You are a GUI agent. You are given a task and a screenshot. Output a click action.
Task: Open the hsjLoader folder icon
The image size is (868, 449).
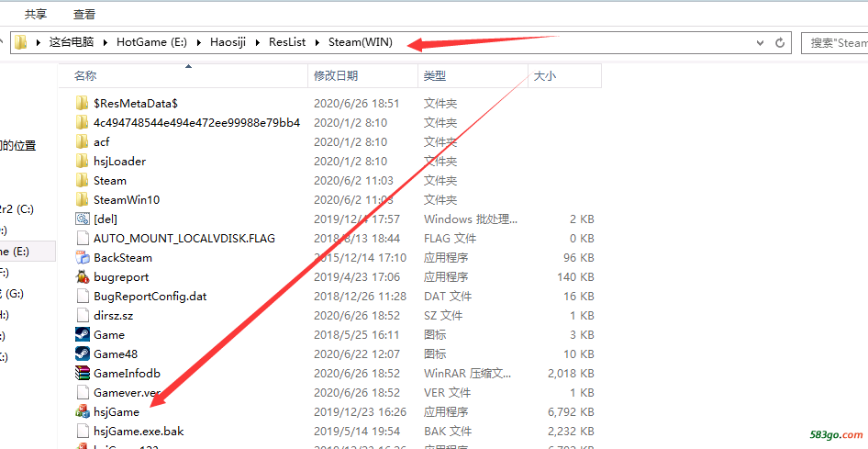(x=83, y=161)
